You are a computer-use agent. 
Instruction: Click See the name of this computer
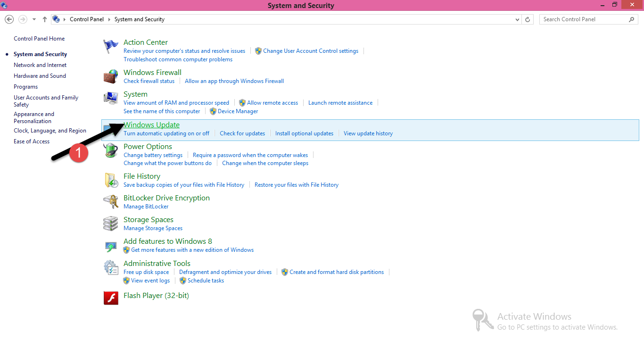pyautogui.click(x=162, y=111)
